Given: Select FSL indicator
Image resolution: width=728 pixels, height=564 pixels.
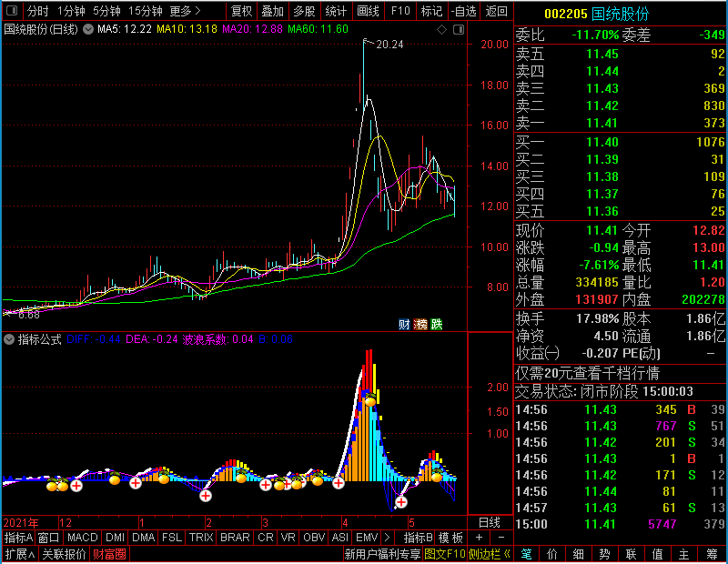Looking at the screenshot, I should [172, 538].
